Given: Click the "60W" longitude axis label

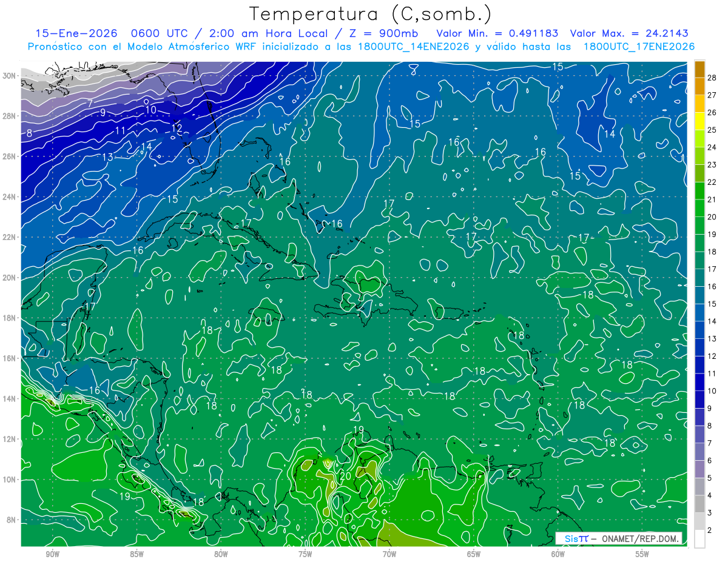Looking at the screenshot, I should [558, 554].
